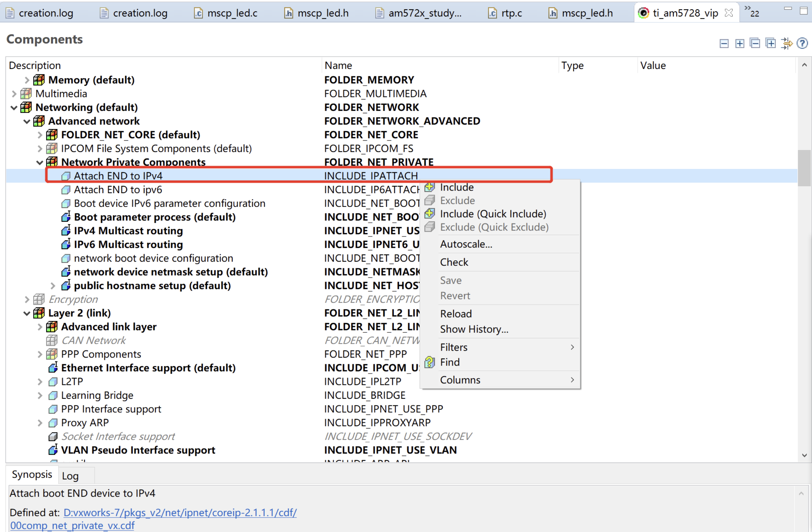
Task: Click the Expand All icon above Components
Action: [x=740, y=43]
